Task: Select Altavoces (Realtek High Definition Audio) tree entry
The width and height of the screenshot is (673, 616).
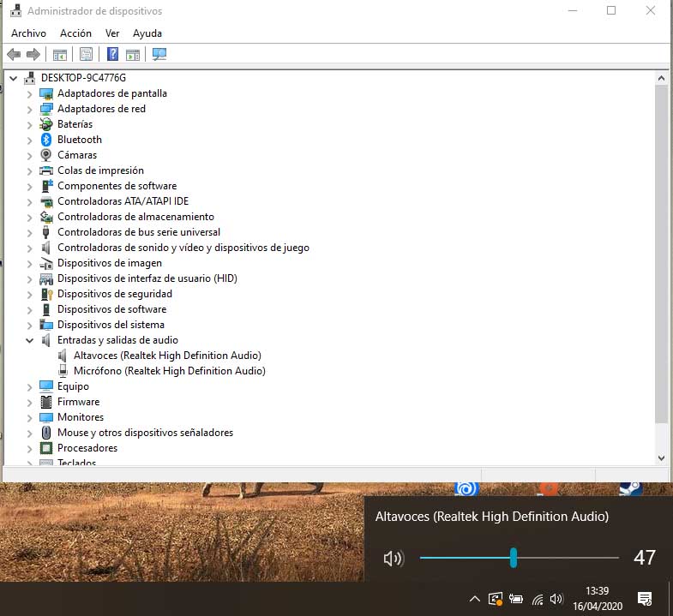Action: pos(167,356)
